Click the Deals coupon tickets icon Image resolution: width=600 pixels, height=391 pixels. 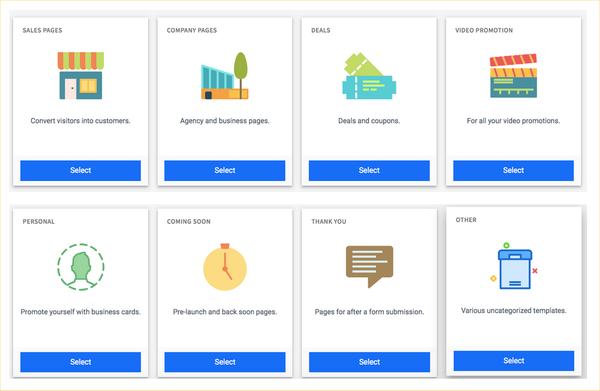coord(369,76)
